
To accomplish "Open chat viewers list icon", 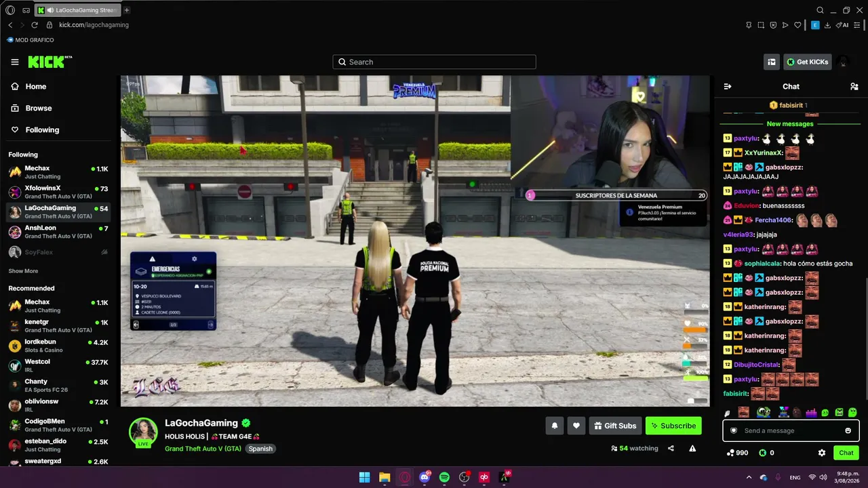I will point(854,86).
